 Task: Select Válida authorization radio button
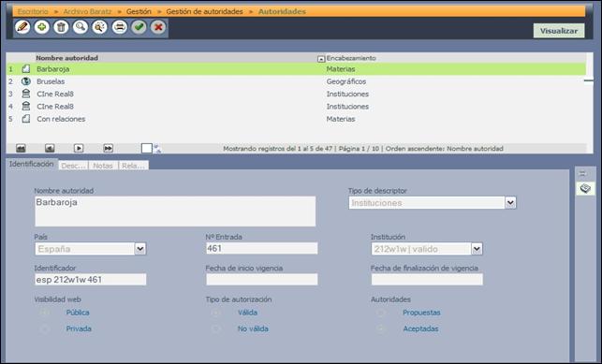coord(215,313)
